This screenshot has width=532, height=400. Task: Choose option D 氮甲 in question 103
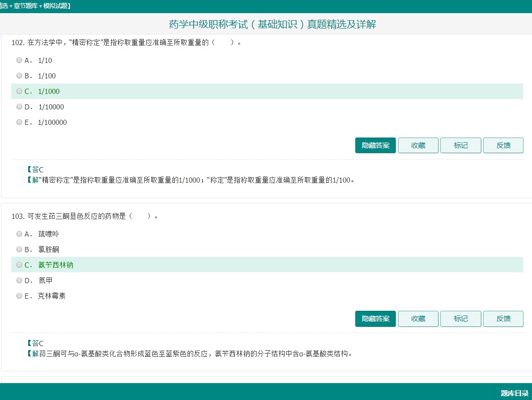coord(19,280)
